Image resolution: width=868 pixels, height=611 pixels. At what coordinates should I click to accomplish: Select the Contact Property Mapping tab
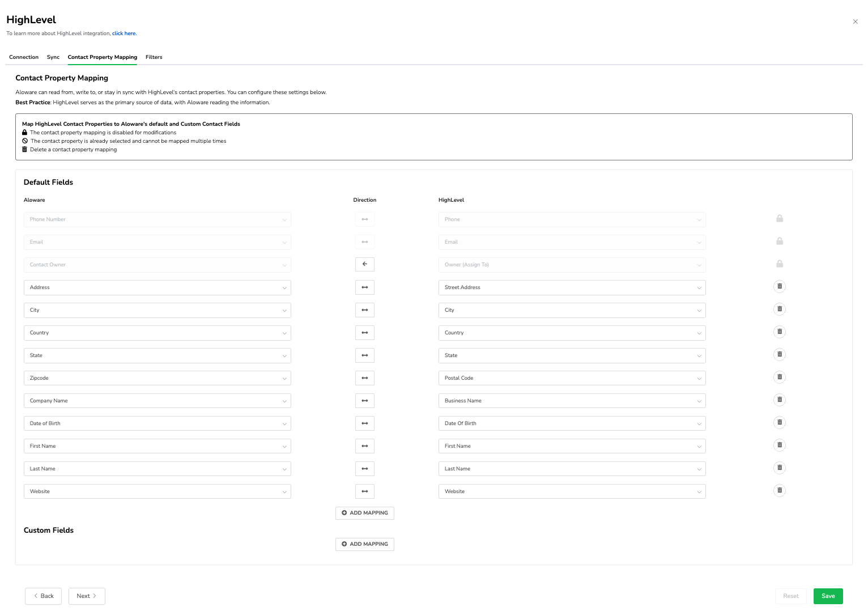[103, 57]
